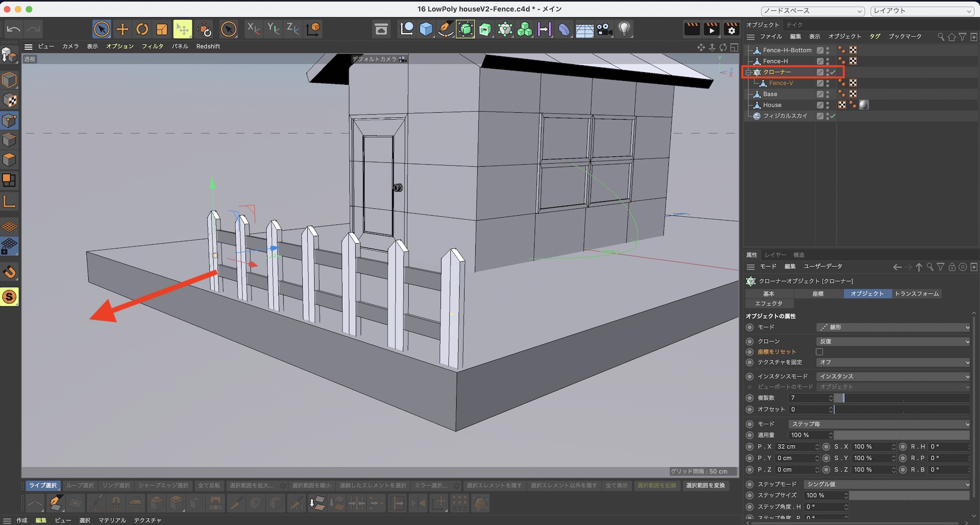Collapse the クローナー tree item
Screen dimensions: 980x525
[748, 73]
